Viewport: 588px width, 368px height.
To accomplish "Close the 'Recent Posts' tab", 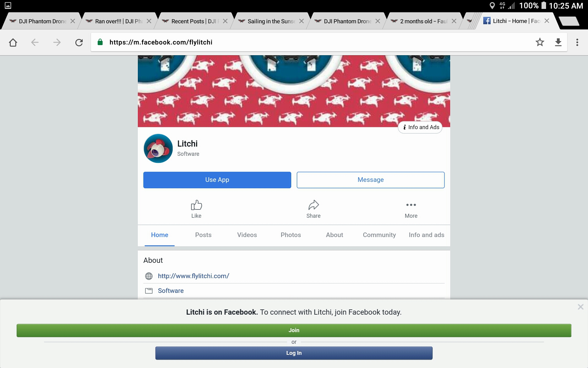I will pos(225,21).
